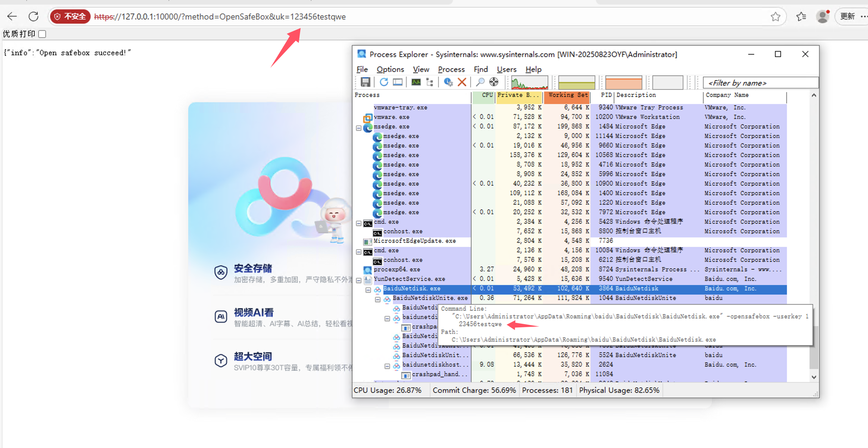Click the 更新 browser update button
Screen dimensions: 868x448
[x=847, y=16]
